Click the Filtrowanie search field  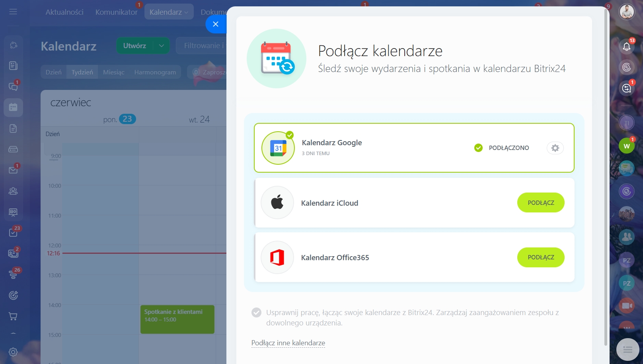point(201,46)
